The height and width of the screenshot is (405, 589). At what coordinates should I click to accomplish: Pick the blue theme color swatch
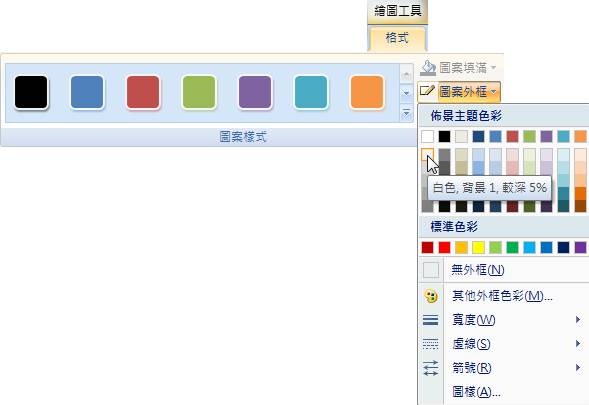coord(495,136)
